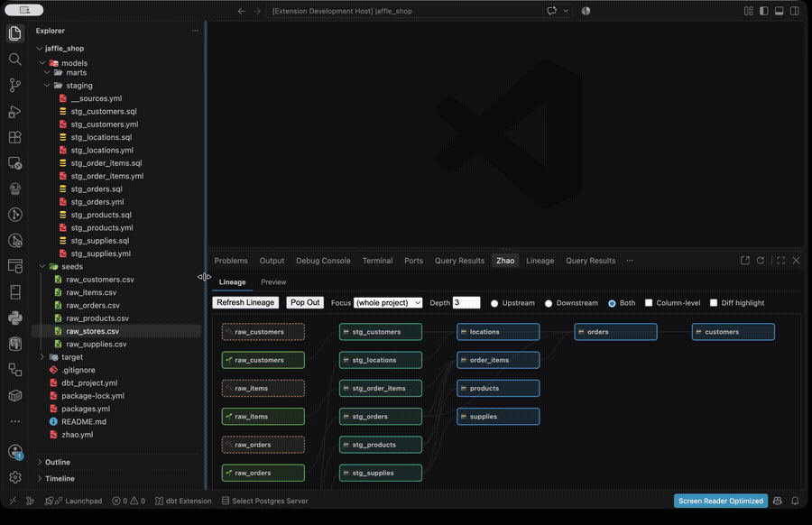Show more panel tabs ellipsis
The width and height of the screenshot is (812, 525).
point(630,261)
